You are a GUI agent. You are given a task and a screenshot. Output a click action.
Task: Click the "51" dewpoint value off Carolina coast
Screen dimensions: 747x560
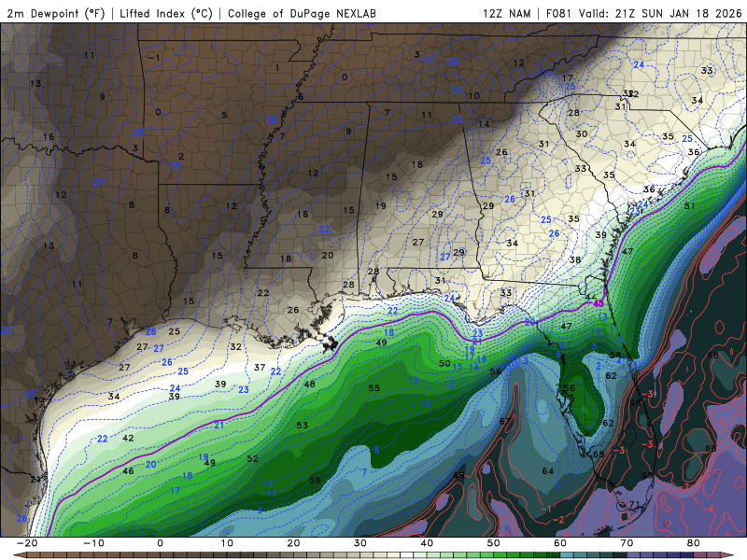(x=689, y=205)
